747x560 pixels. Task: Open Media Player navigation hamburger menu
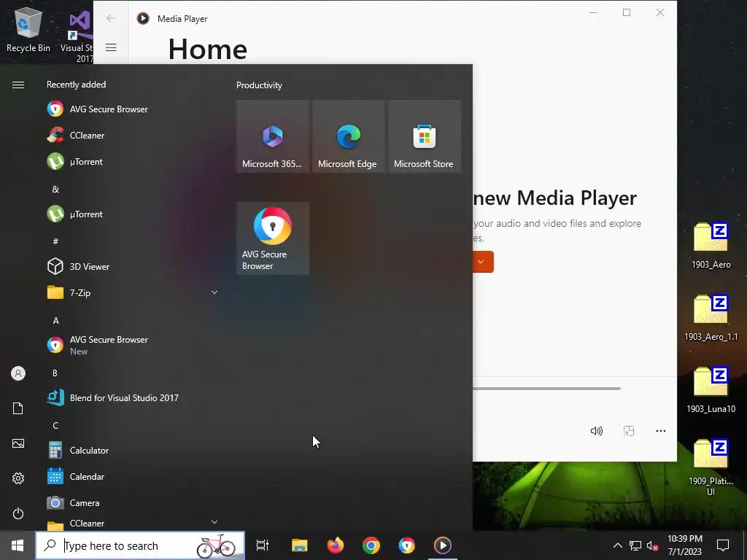click(111, 47)
